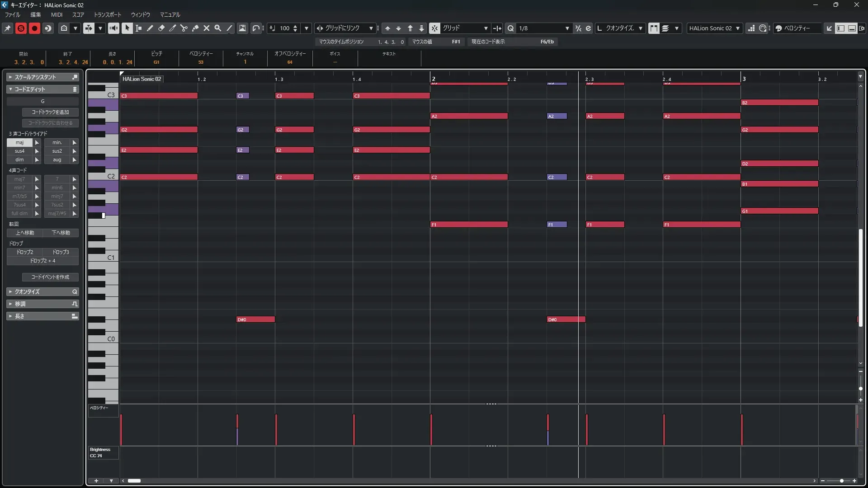Image resolution: width=868 pixels, height=488 pixels.
Task: Toggle the Snap on/off button
Action: pos(434,28)
